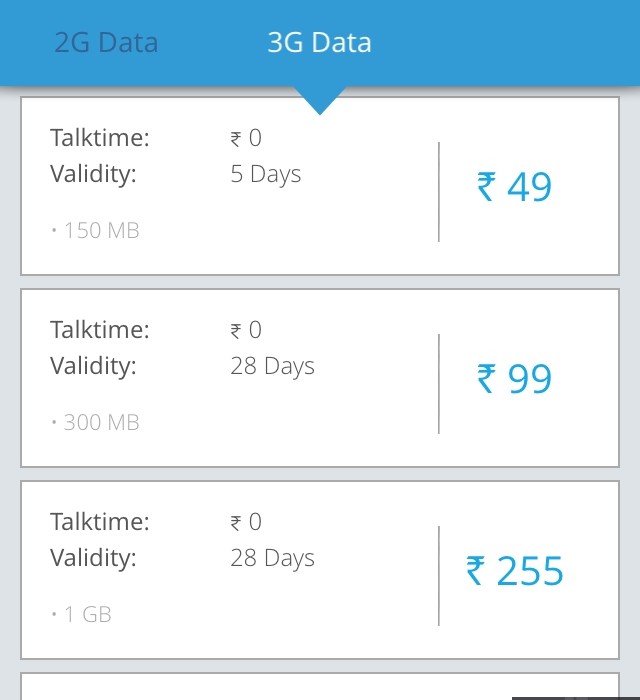Viewport: 640px width, 700px height.
Task: Tap Talktime label in the ₹ 255 plan
Action: (x=100, y=522)
